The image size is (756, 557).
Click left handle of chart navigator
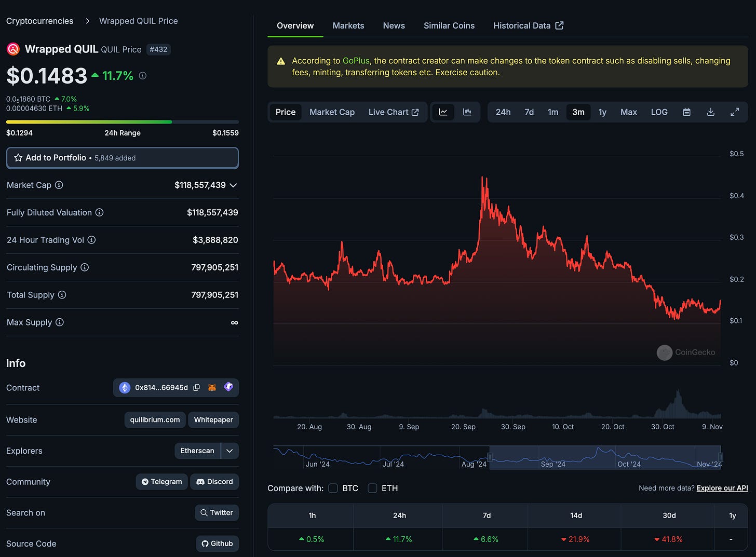coord(490,457)
